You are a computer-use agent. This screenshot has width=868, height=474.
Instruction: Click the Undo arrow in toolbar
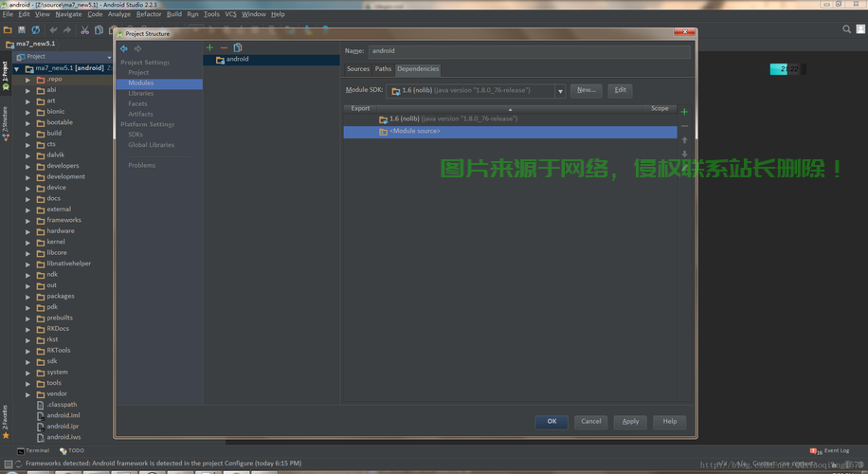[x=53, y=30]
